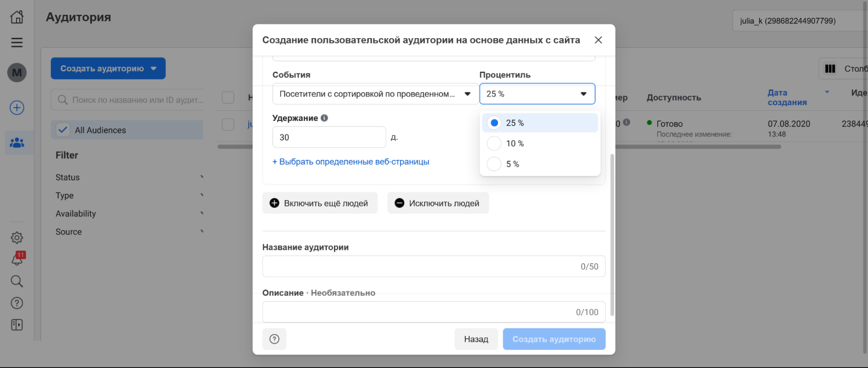Screen dimensions: 868x368
Task: Click Включить ещё людей button
Action: pyautogui.click(x=320, y=203)
